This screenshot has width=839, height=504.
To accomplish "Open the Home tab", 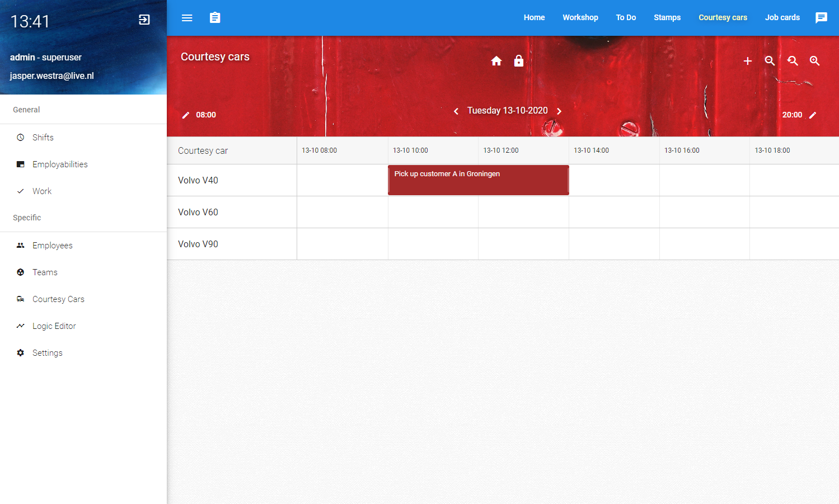I will click(535, 17).
